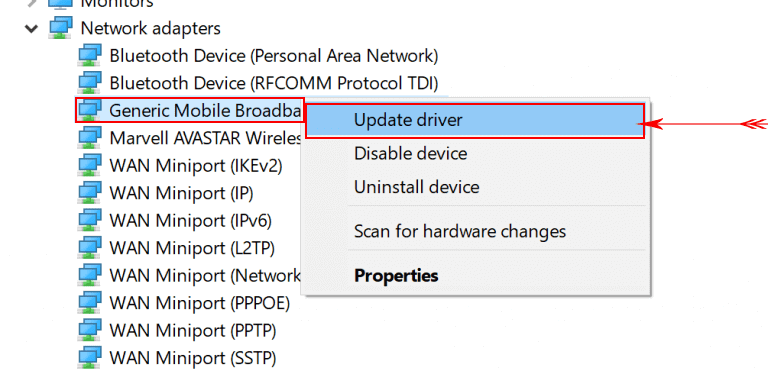
Task: Click the Marvell AVASTAR Wireless adapter icon
Action: coord(90,138)
